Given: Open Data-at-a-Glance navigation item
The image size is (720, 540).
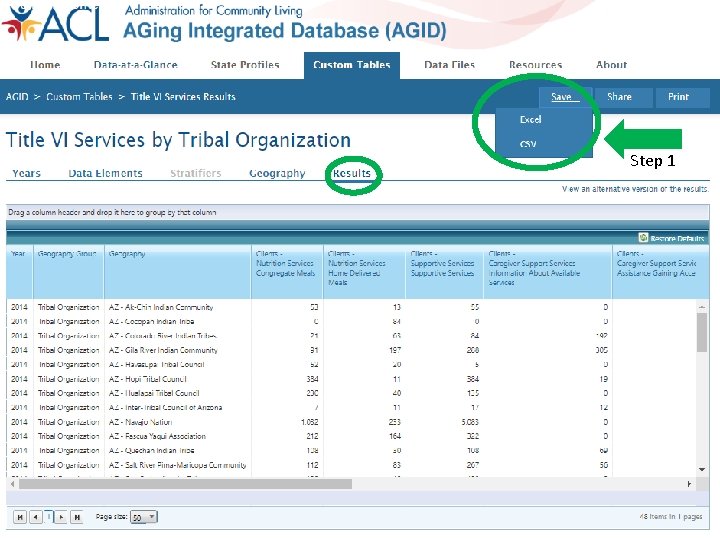Looking at the screenshot, I should tap(135, 65).
